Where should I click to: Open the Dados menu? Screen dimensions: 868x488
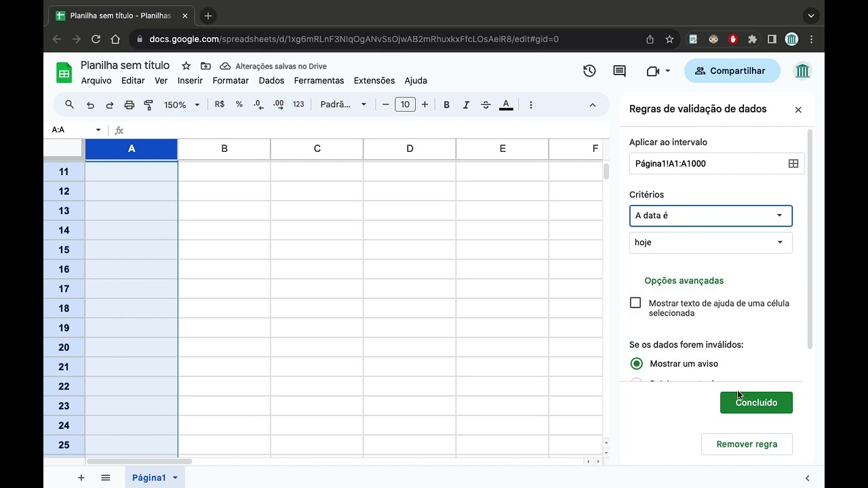click(271, 81)
